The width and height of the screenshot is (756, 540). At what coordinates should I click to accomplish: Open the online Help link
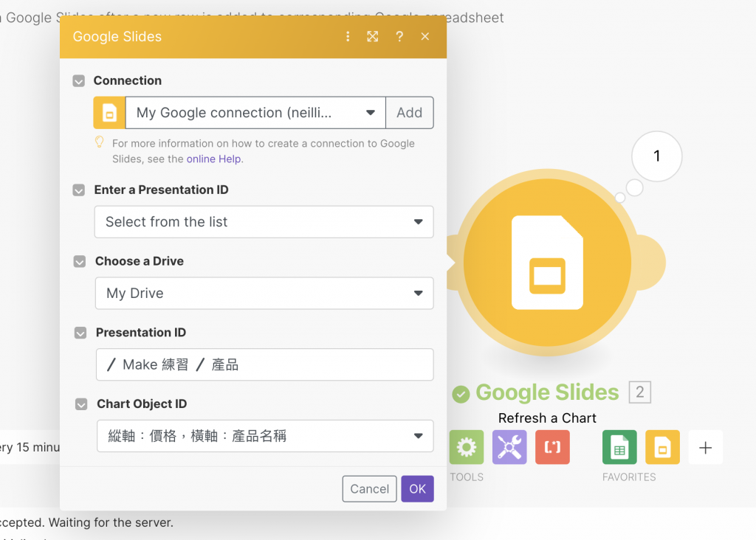(213, 159)
